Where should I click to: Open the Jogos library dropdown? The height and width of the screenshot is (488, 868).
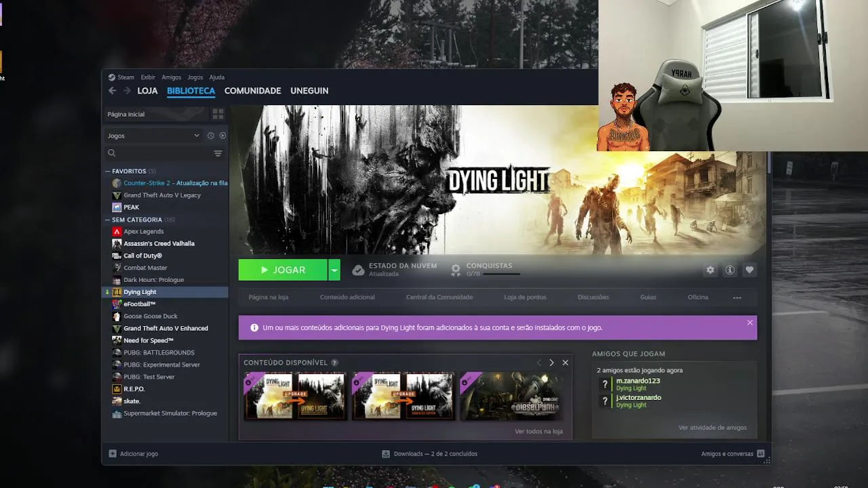point(154,136)
